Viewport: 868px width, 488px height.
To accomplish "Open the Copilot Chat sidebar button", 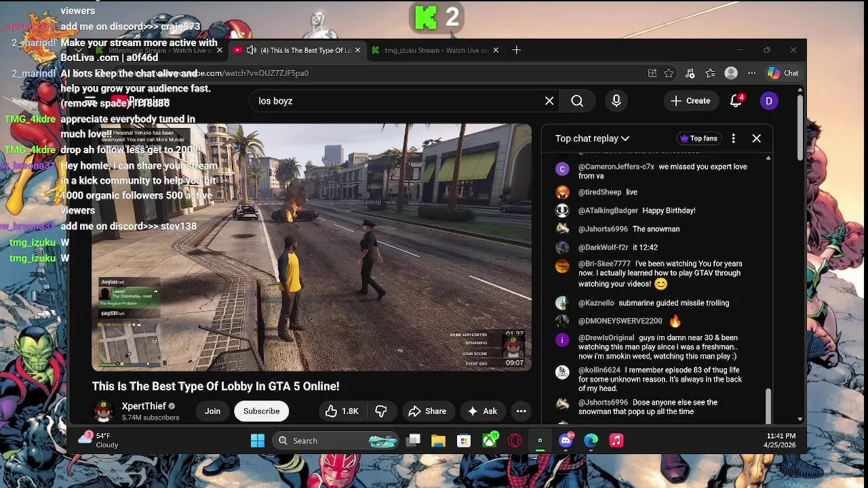I will click(x=783, y=73).
